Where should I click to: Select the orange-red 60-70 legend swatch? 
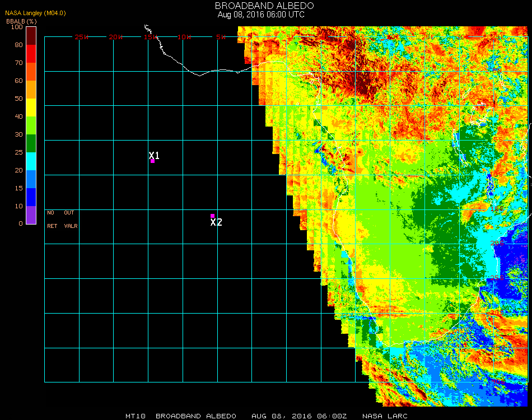click(31, 72)
